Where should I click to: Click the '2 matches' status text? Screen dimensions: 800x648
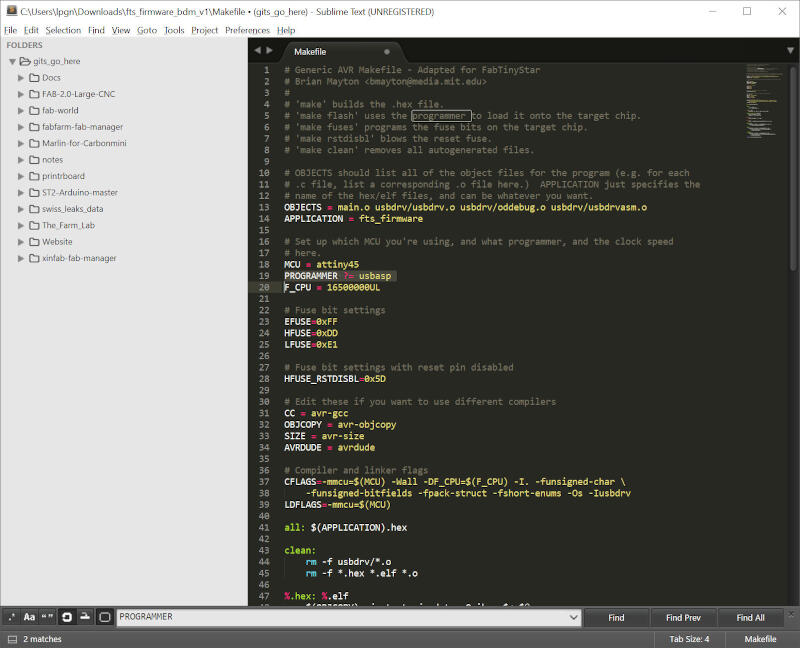(42, 639)
